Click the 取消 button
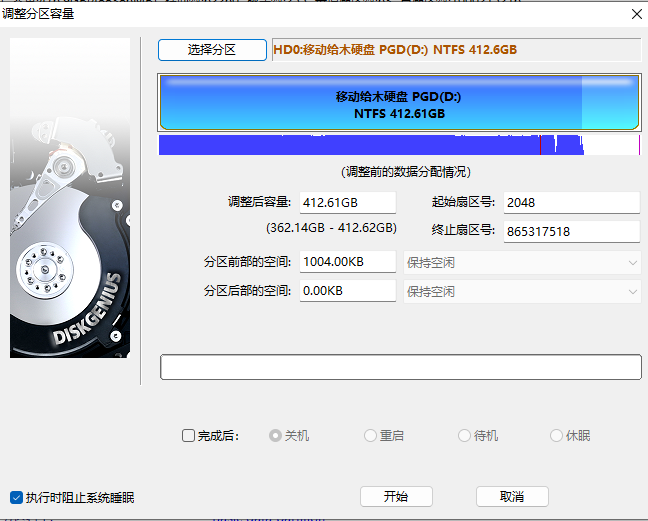The image size is (648, 521). tap(512, 496)
